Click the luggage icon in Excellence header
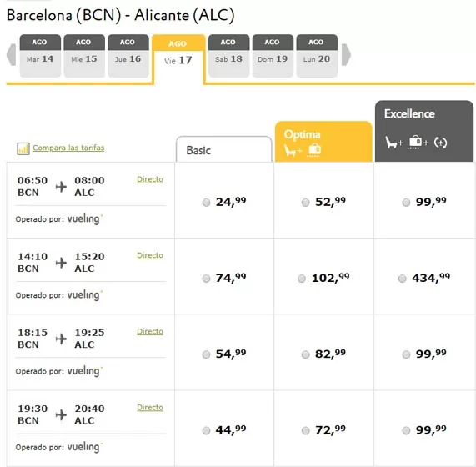The height and width of the screenshot is (467, 476). (x=414, y=143)
